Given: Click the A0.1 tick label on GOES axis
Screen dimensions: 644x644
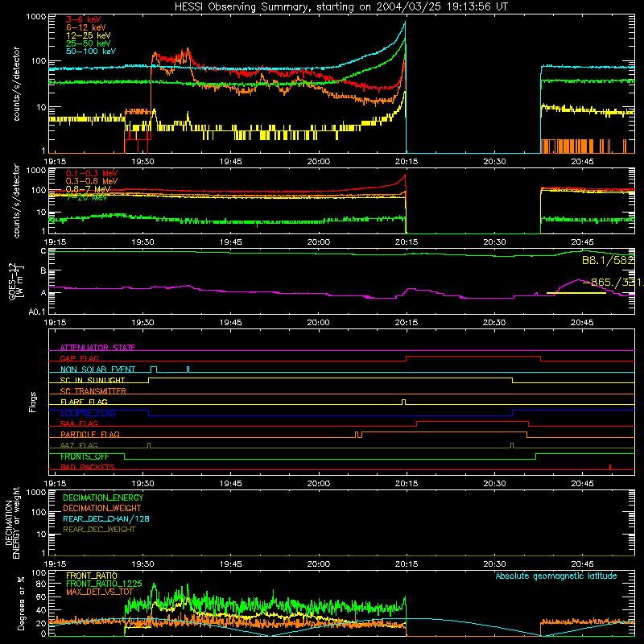Looking at the screenshot, I should click(37, 312).
